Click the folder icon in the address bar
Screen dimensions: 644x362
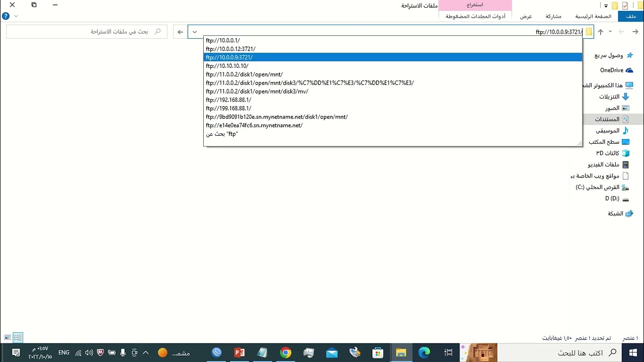[x=589, y=32]
